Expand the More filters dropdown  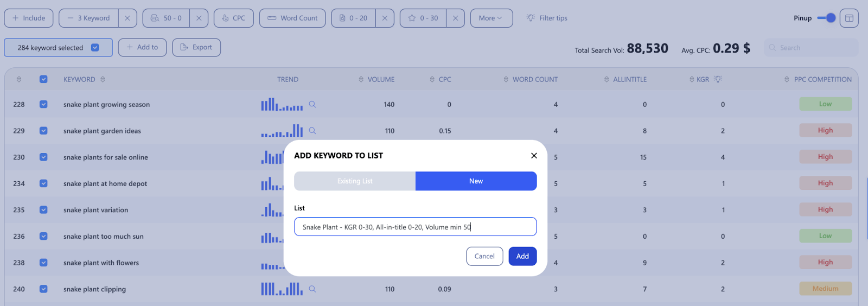click(x=492, y=18)
